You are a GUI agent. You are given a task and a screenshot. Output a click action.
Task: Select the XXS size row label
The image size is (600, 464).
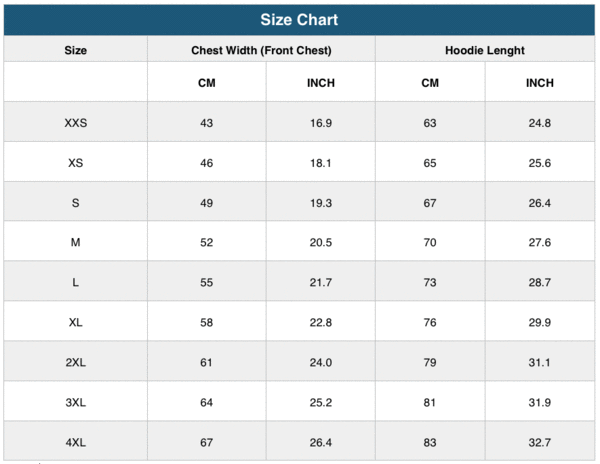coord(75,123)
